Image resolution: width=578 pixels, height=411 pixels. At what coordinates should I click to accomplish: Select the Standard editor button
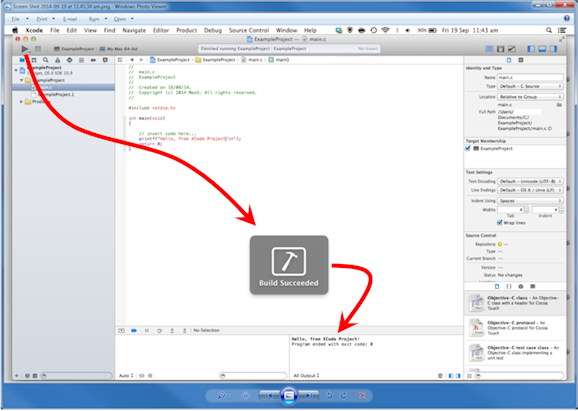click(489, 49)
